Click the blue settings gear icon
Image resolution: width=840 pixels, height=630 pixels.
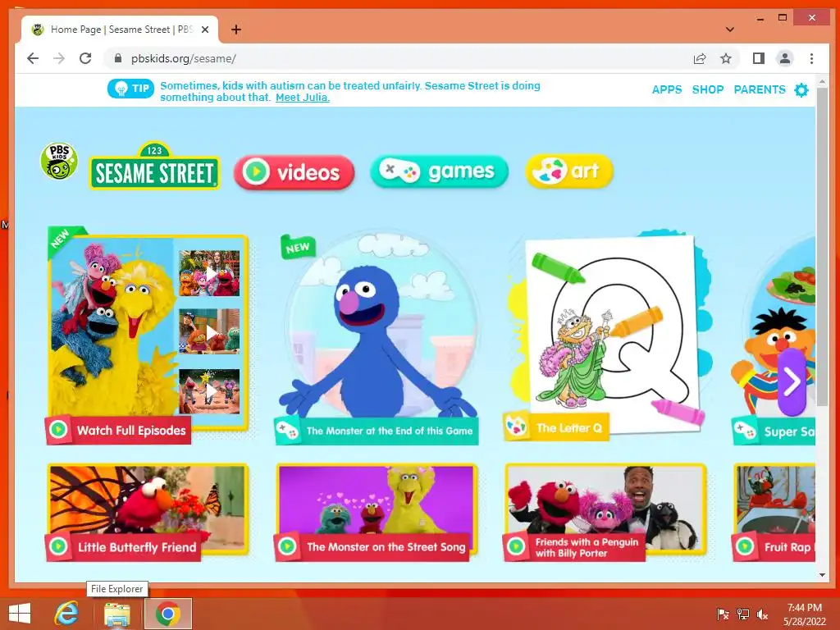tap(801, 90)
